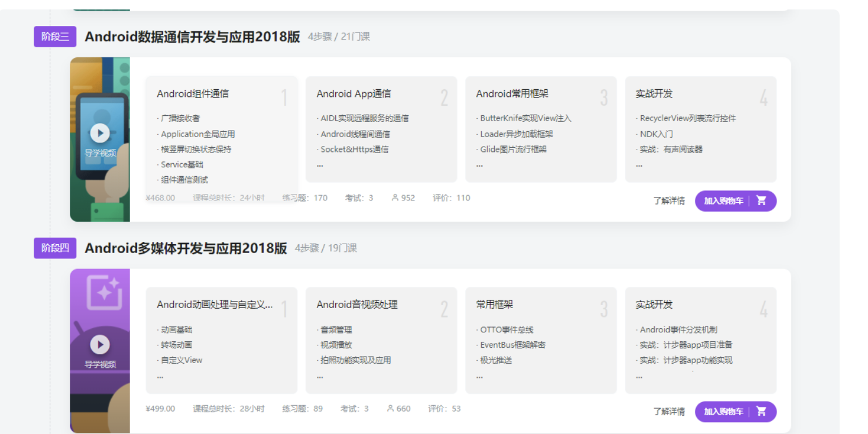Image resolution: width=868 pixels, height=434 pixels.
Task: Add the ¥499.00 course to cart
Action: click(736, 412)
